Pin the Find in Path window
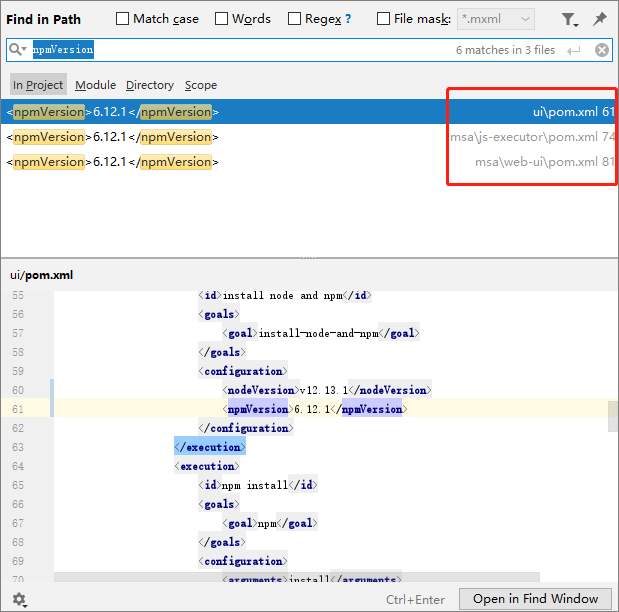Viewport: 619px width, 612px height. click(599, 19)
